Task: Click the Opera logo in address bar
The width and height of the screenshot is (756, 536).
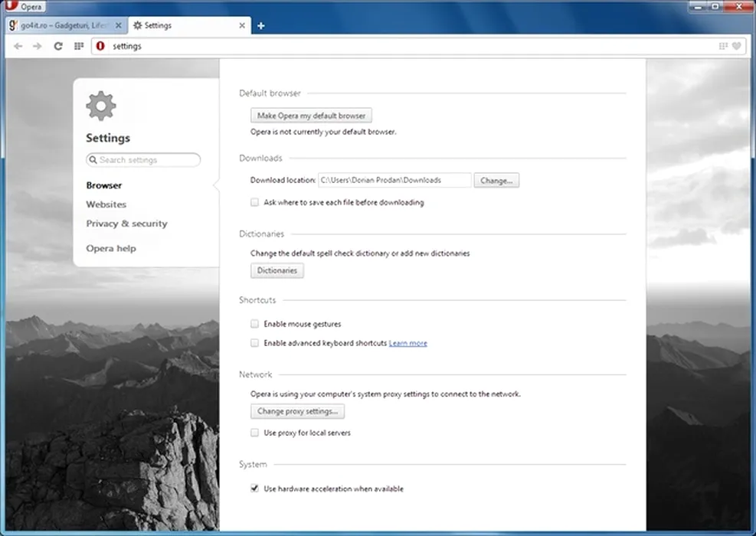Action: coord(100,46)
